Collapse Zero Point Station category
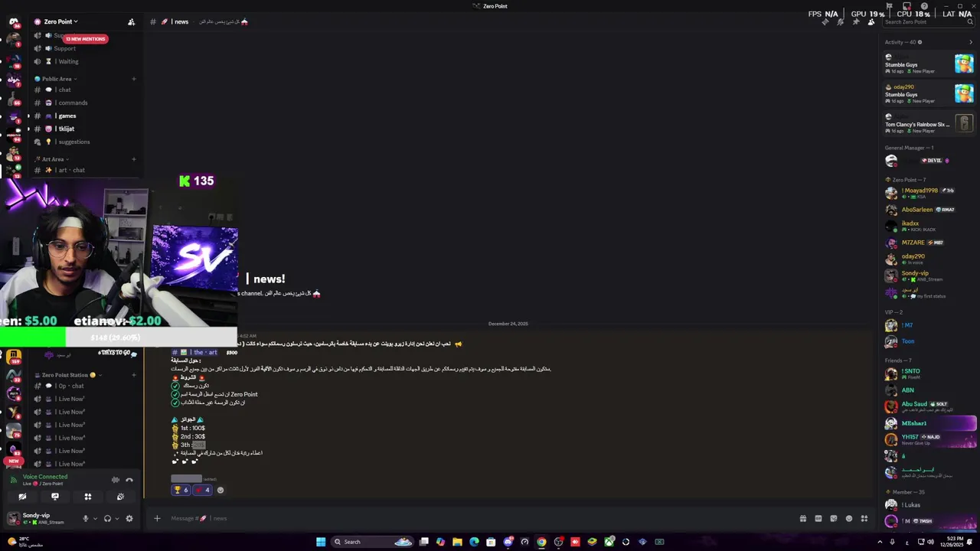 click(x=69, y=375)
